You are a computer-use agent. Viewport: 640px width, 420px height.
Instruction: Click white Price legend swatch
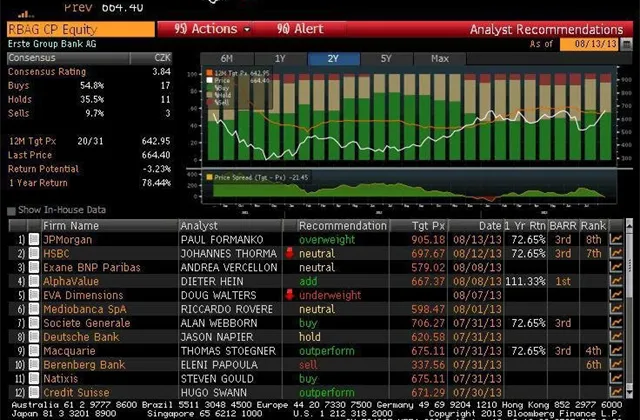[210, 80]
